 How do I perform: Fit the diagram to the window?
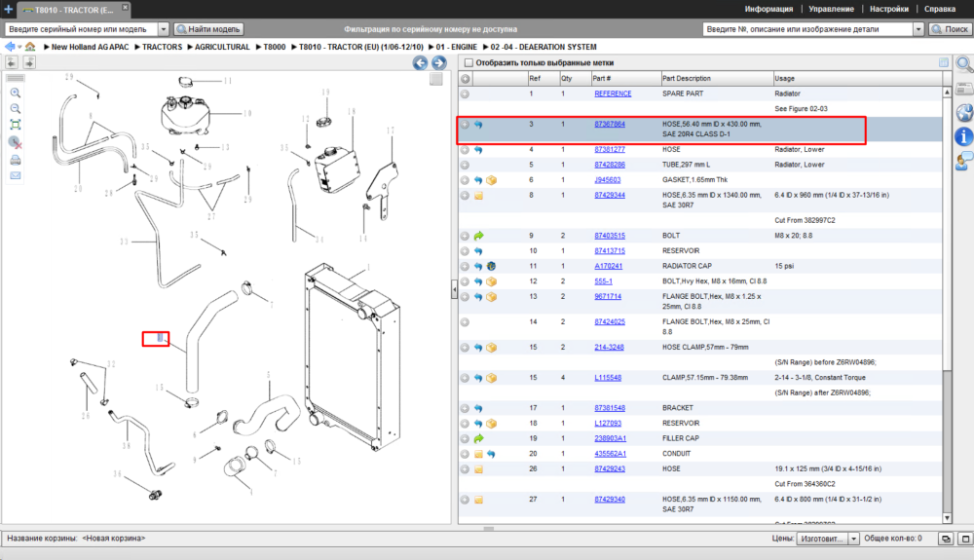(16, 125)
